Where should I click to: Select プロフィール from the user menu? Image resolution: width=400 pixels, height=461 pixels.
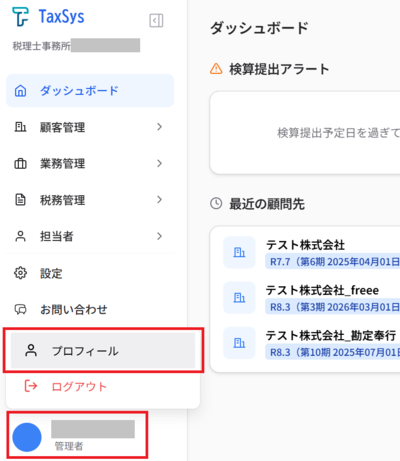(103, 350)
